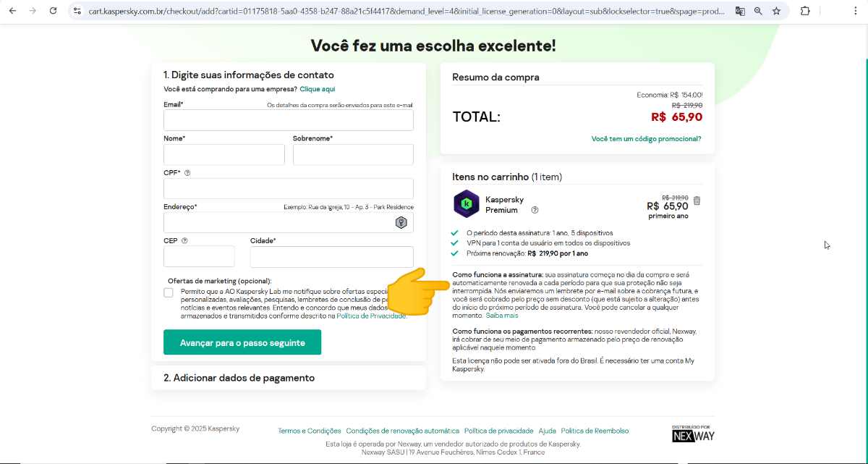The height and width of the screenshot is (464, 868).
Task: Focus the Cidade text field
Action: (331, 257)
